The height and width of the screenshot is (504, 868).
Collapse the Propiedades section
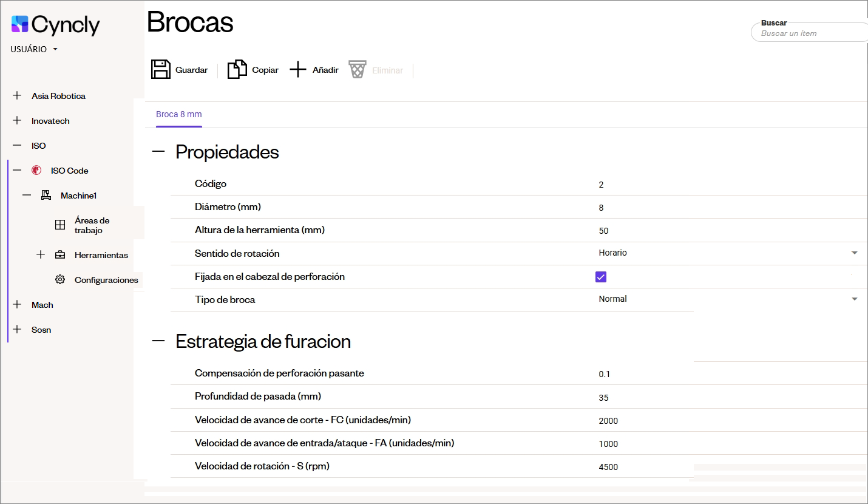click(158, 151)
